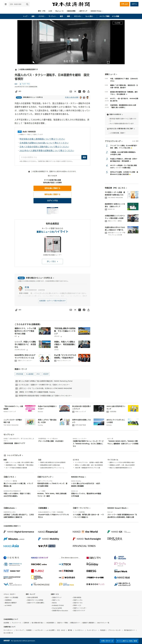Mute or unmute the video ad
The height and width of the screenshot is (644, 142).
click(34, 62)
